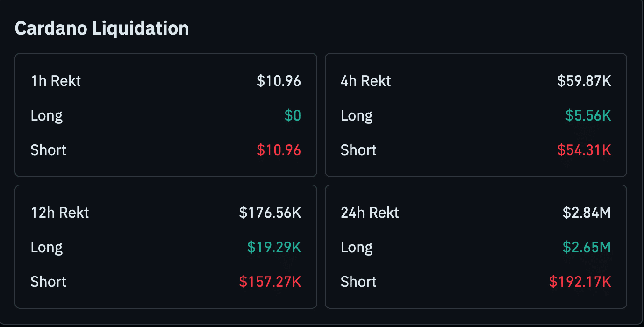
Task: Click the red $157.27K short value
Action: coord(270,282)
